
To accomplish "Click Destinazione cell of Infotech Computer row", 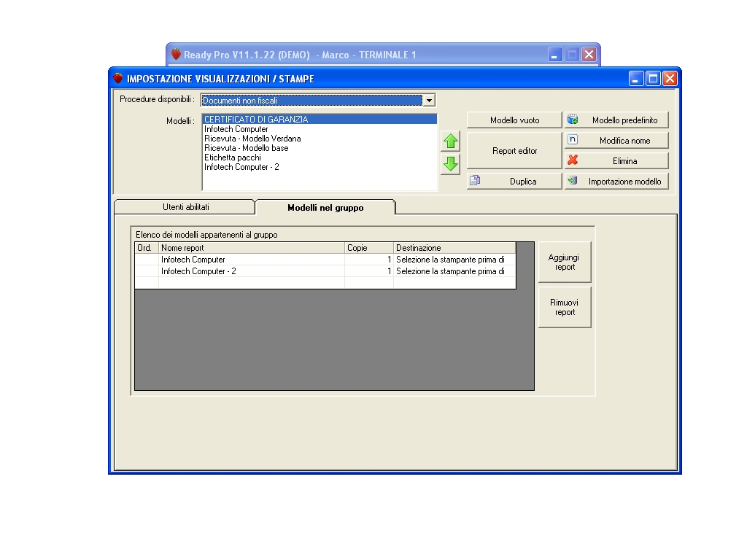I will tap(454, 260).
